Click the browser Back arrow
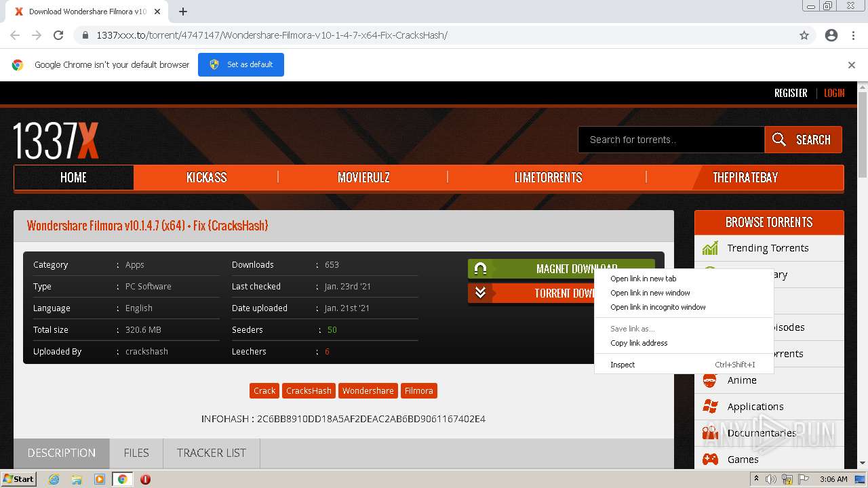The width and height of the screenshot is (868, 488). point(15,35)
